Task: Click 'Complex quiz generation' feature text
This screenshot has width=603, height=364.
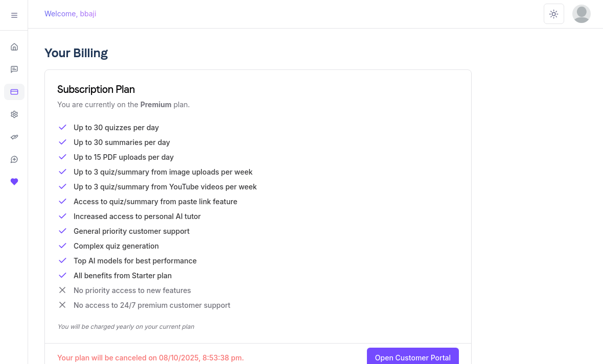Action: coord(116,246)
